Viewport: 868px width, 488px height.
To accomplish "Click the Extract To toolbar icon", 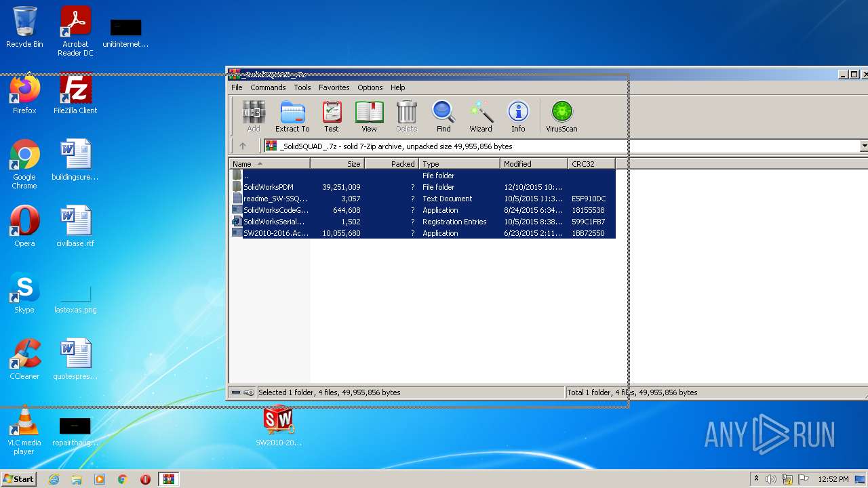I will (292, 117).
